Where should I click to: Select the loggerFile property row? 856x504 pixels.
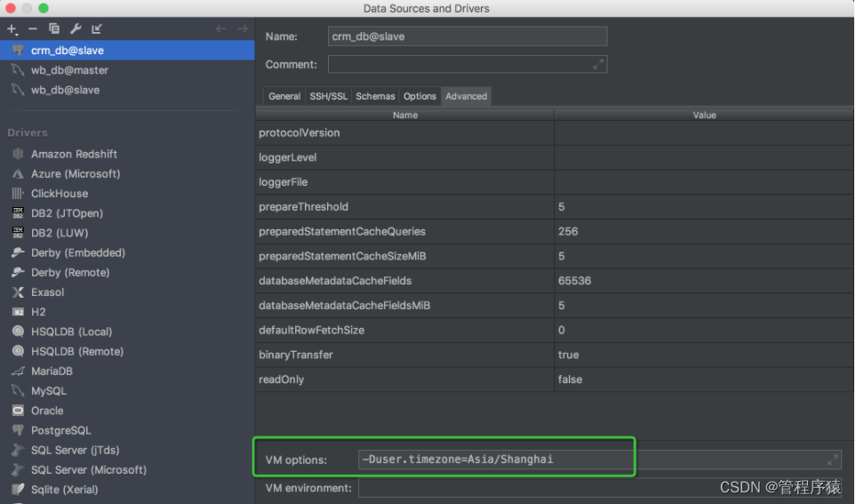[x=555, y=182]
